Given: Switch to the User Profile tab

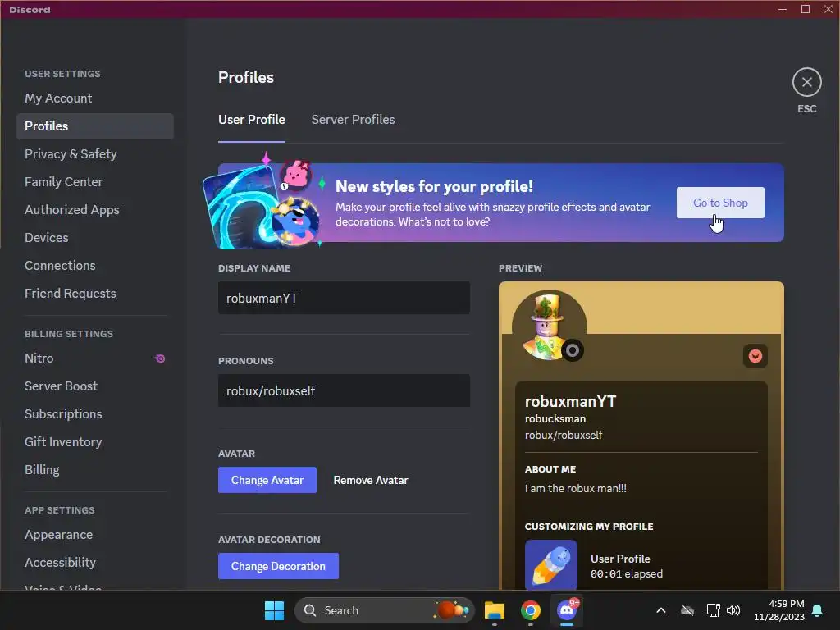Looking at the screenshot, I should coord(251,120).
